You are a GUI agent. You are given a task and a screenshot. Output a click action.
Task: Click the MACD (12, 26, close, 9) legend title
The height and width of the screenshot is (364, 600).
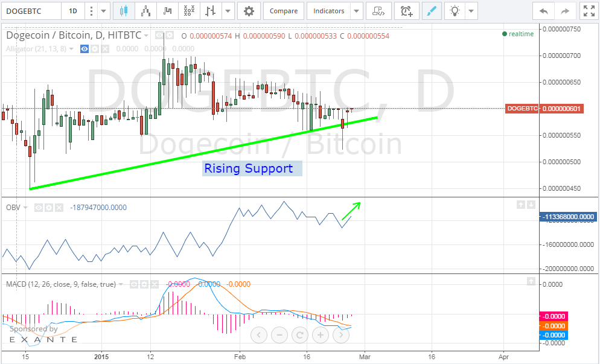pos(61,284)
